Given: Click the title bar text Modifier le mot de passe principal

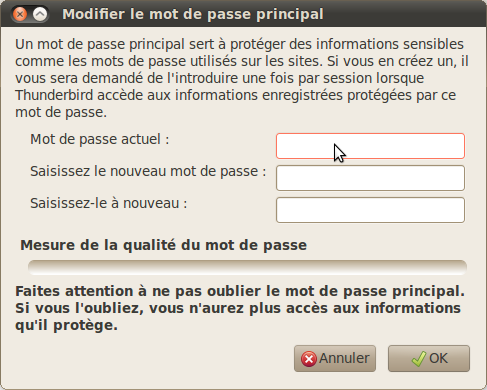Looking at the screenshot, I should click(193, 14).
